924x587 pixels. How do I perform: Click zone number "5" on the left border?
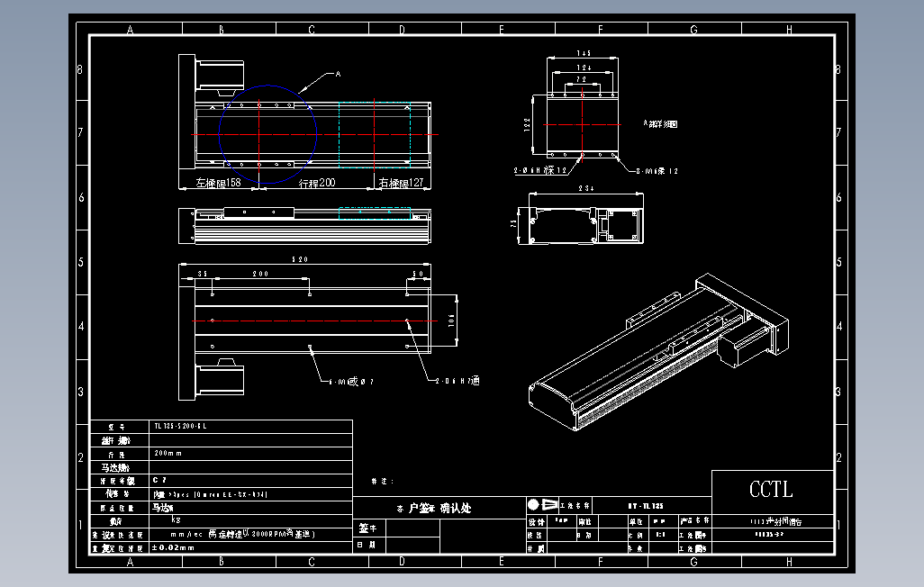point(81,262)
